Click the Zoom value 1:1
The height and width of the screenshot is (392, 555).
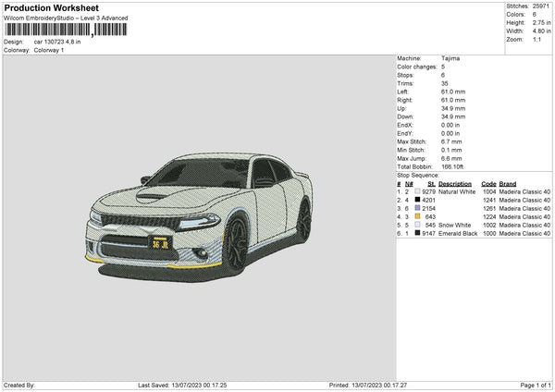coord(538,40)
